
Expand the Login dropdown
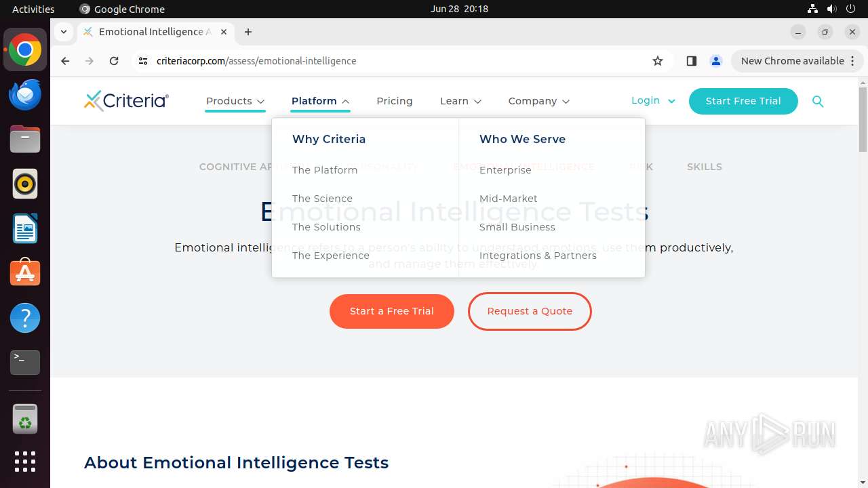tap(653, 100)
